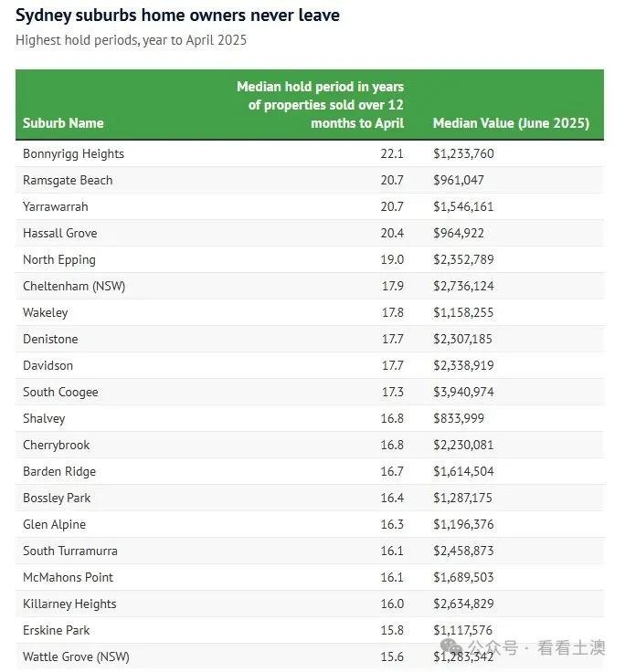Select North Epping in the table
This screenshot has height=672, width=625.
click(x=59, y=259)
